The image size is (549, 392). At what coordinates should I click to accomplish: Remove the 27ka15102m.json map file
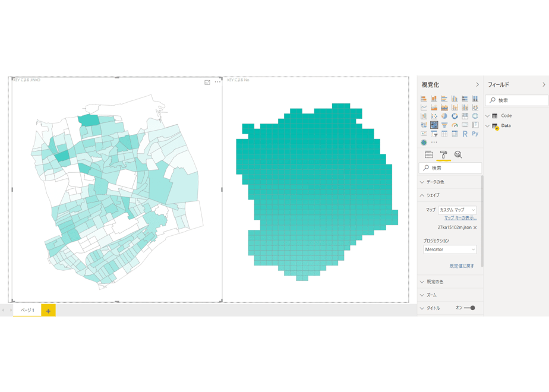[x=475, y=227]
